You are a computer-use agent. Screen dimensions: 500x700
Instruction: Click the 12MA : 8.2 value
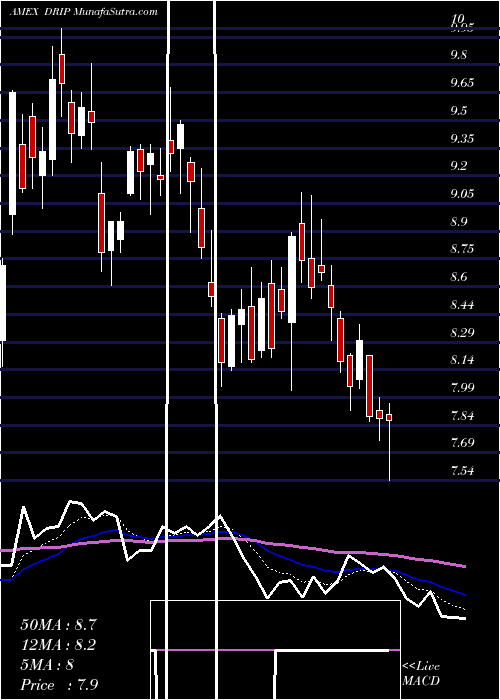pyautogui.click(x=58, y=645)
